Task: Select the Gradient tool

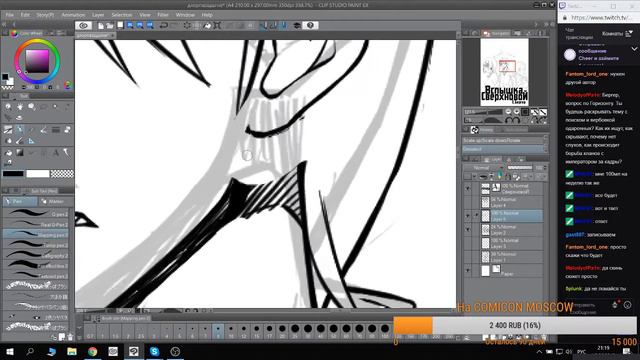Action: click(20, 153)
